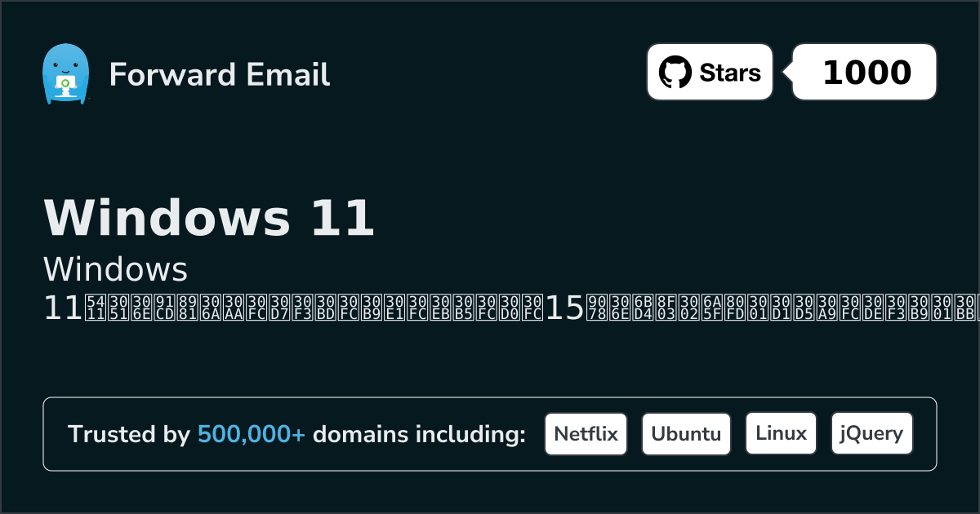Choose the jQuery badge

pos(871,434)
